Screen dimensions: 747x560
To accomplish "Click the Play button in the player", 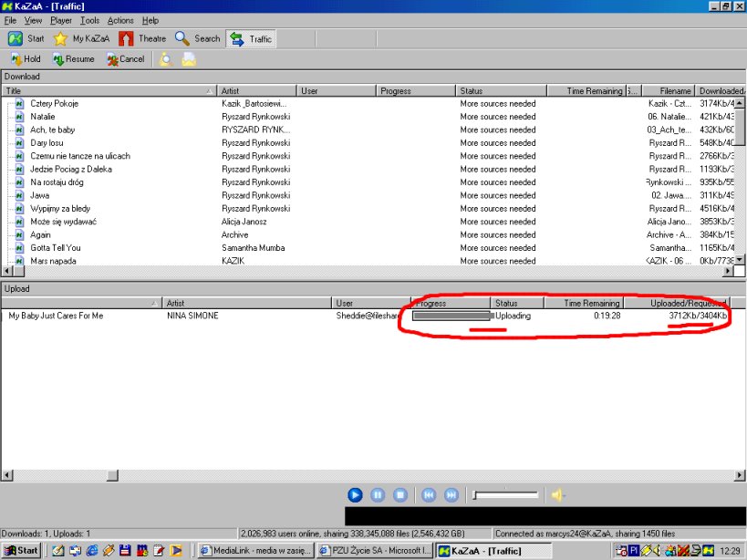I will coord(355,495).
